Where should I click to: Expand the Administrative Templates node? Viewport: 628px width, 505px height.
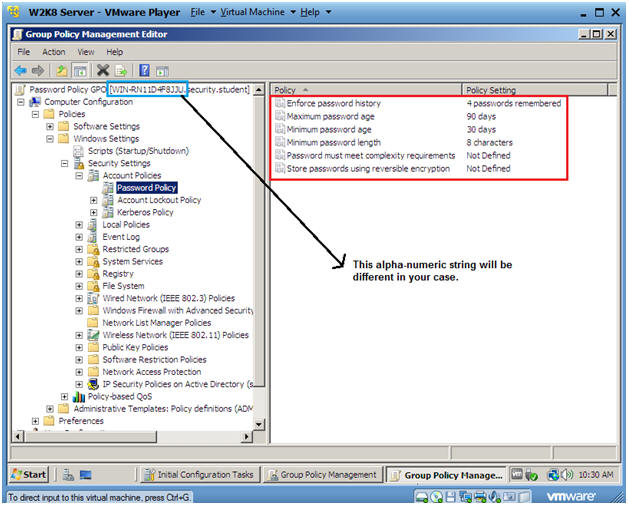point(50,409)
